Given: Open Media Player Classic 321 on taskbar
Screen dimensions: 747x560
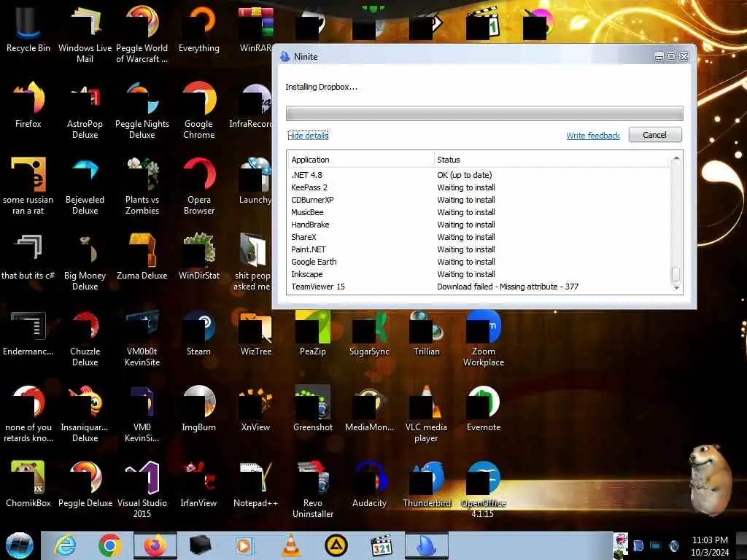Looking at the screenshot, I should [x=382, y=545].
